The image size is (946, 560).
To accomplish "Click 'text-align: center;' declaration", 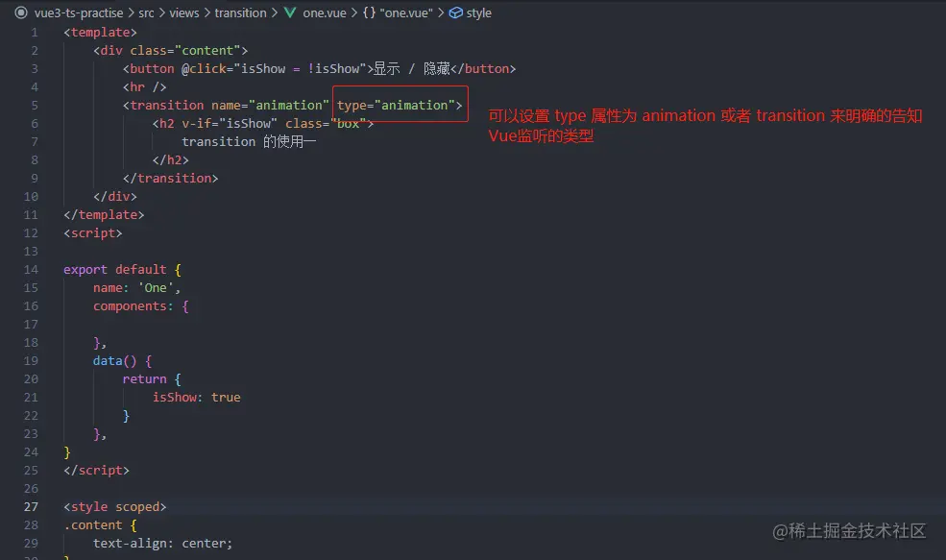I will (162, 543).
